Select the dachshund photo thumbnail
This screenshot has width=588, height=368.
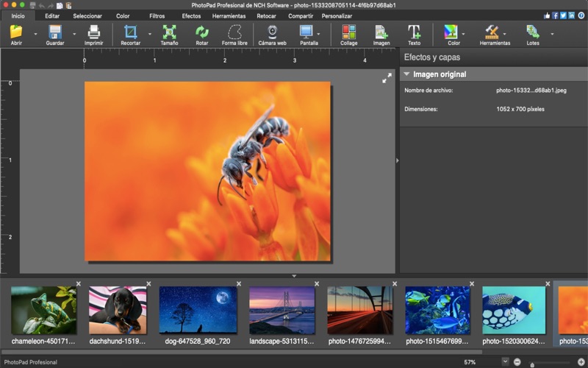[118, 310]
